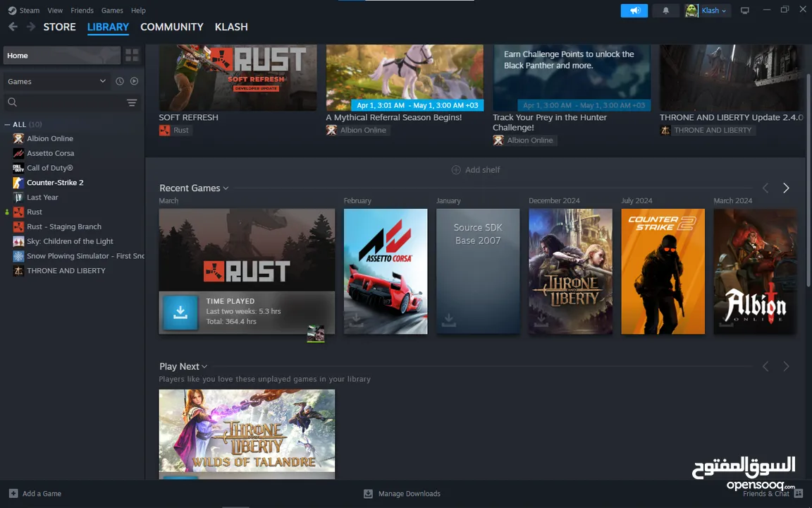Open the SOFT REFRESH news headline
The height and width of the screenshot is (508, 812).
click(188, 118)
